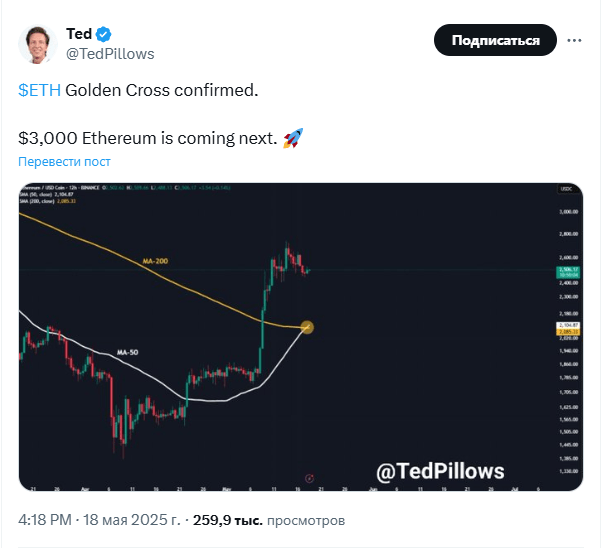
Task: Click the @TedPillows watermark on the chart
Action: point(440,471)
